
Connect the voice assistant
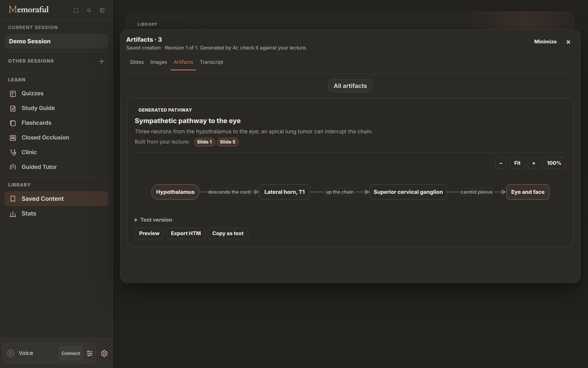click(71, 353)
